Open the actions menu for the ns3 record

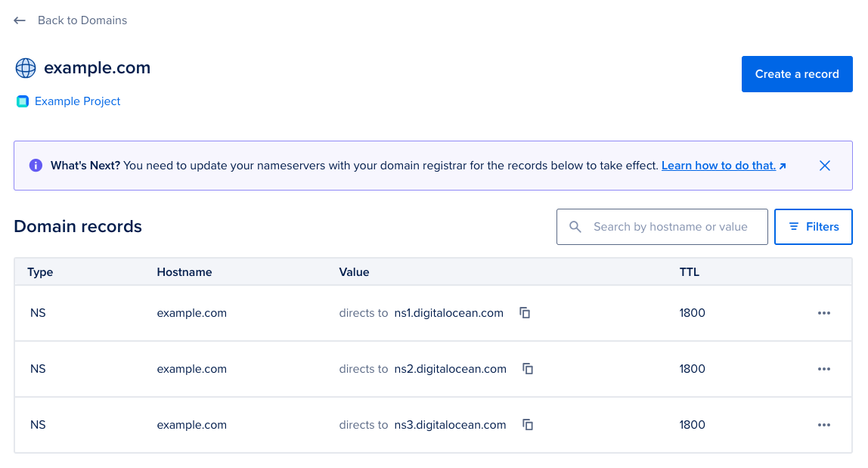click(824, 424)
